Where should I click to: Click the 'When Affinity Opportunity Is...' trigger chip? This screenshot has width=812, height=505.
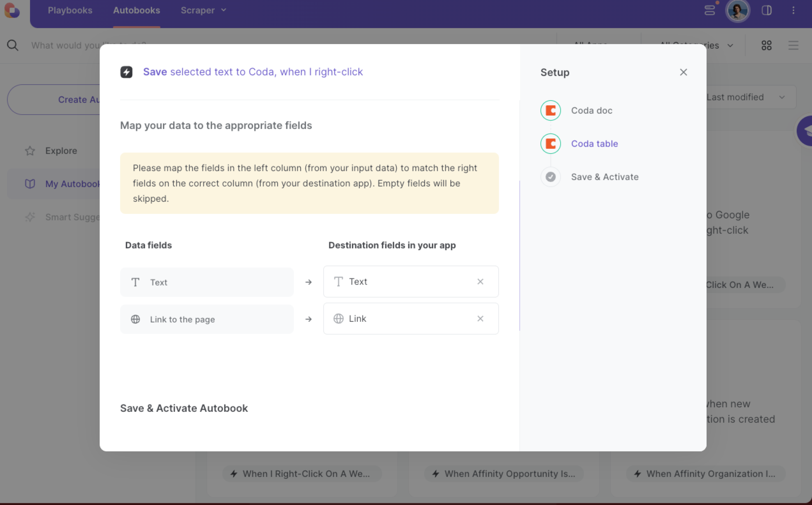(x=504, y=474)
